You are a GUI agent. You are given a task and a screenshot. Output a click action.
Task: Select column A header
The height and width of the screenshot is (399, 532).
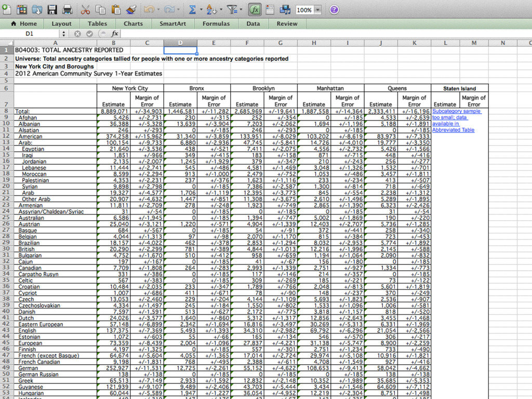coord(55,43)
